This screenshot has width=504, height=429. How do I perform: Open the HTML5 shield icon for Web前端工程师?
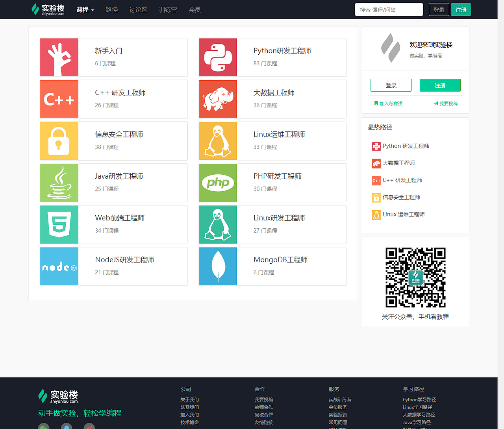(x=59, y=224)
